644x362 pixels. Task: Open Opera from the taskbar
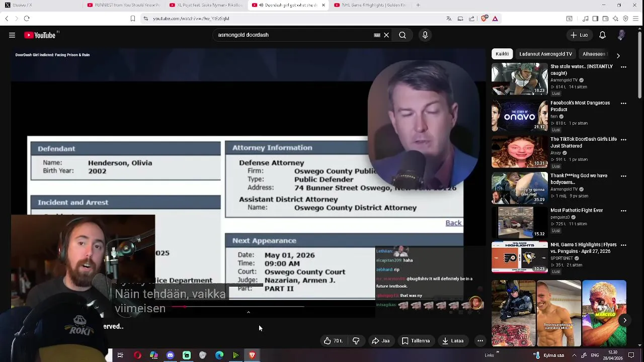(x=137, y=355)
